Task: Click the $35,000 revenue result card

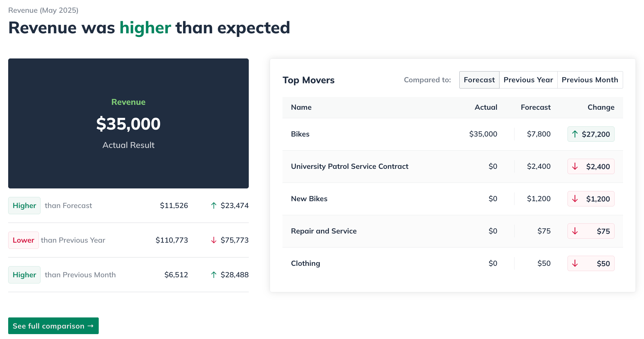Action: (128, 123)
